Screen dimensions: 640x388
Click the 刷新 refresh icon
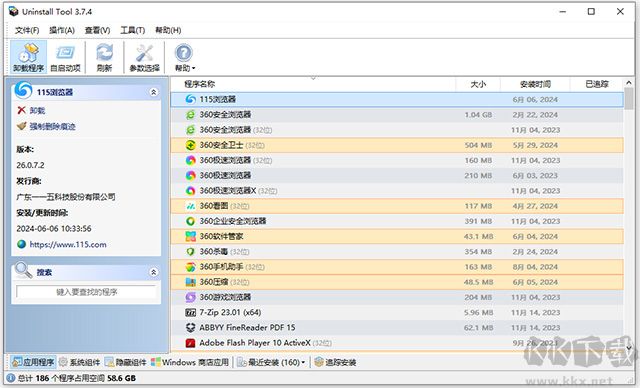(104, 57)
